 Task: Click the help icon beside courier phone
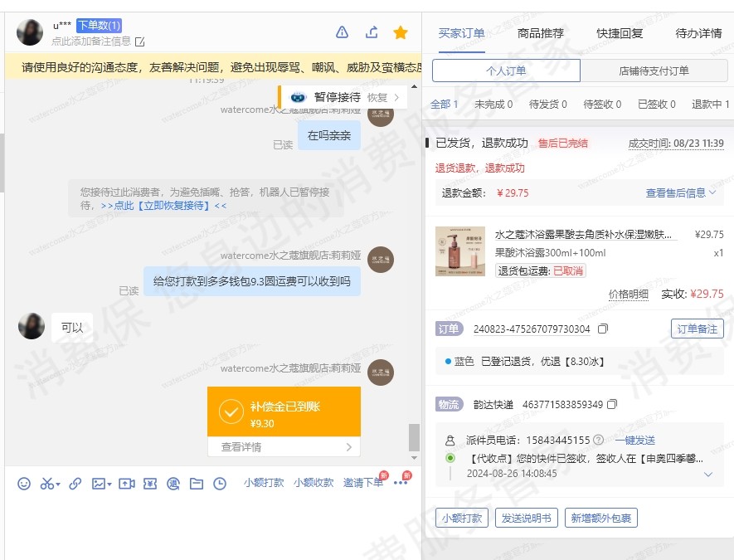(x=598, y=440)
